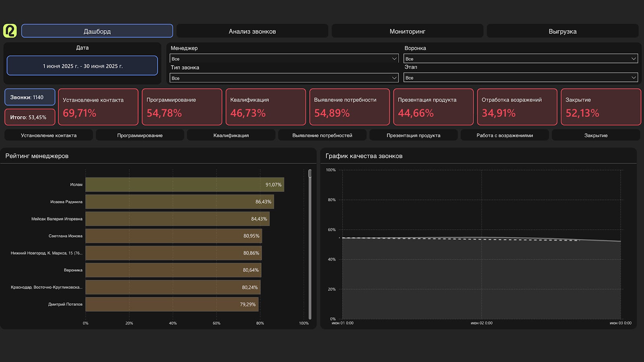Click the Закрытие 52,13% metric card
The image size is (644, 362).
pos(601,107)
